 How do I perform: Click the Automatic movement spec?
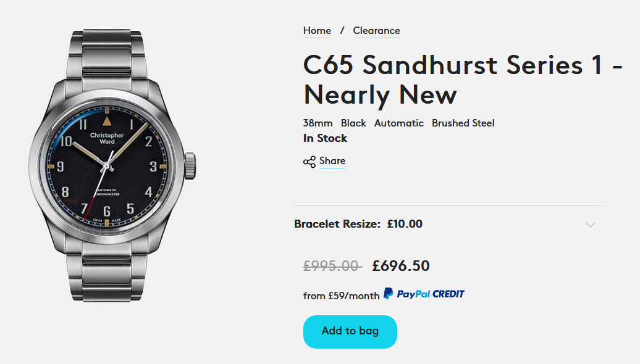tap(398, 123)
